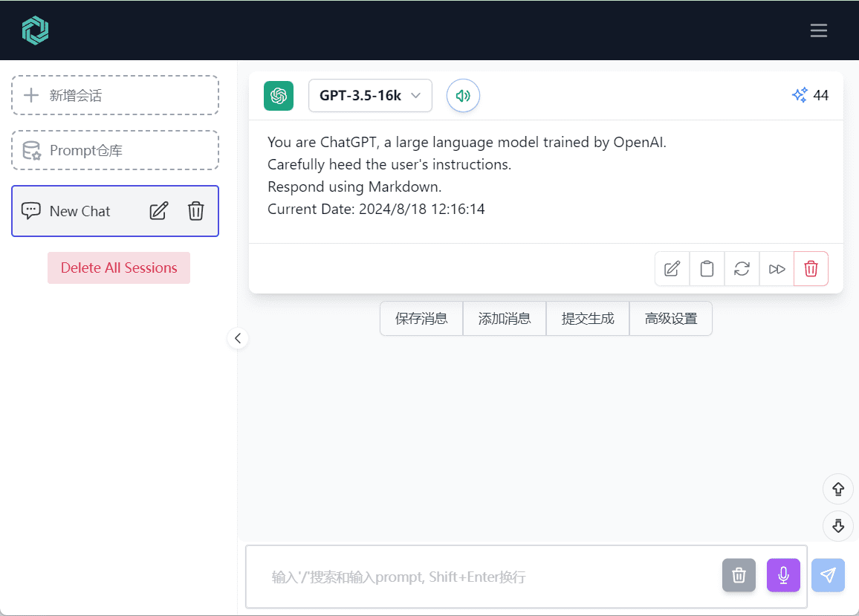Image resolution: width=859 pixels, height=616 pixels.
Task: Open the hamburger menu in header
Action: (818, 30)
